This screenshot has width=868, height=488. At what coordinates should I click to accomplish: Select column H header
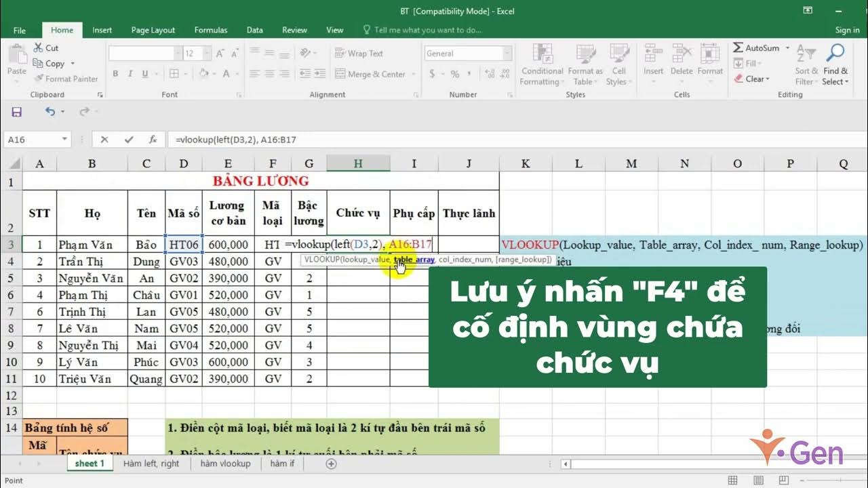tap(358, 163)
